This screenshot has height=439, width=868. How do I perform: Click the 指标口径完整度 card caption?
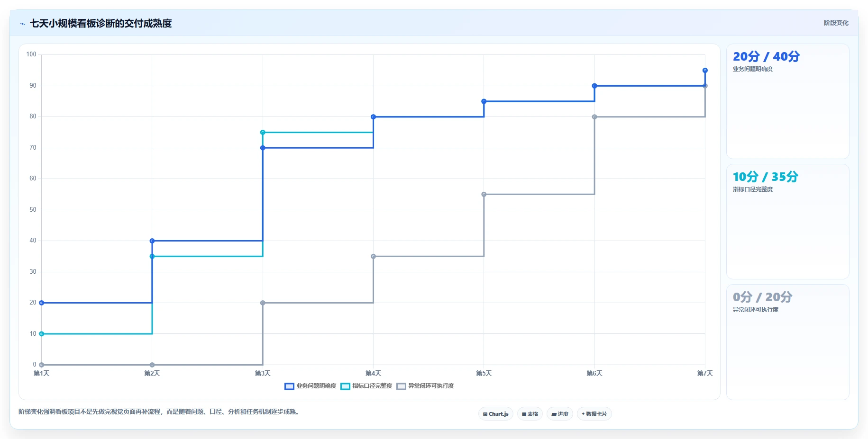tap(753, 189)
